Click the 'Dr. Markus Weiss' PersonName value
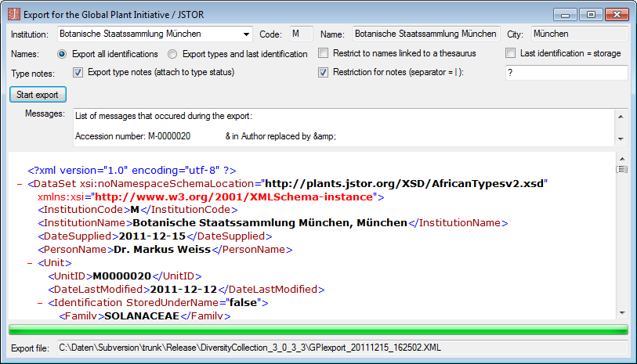Image resolution: width=637 pixels, height=364 pixels. pyautogui.click(x=162, y=250)
